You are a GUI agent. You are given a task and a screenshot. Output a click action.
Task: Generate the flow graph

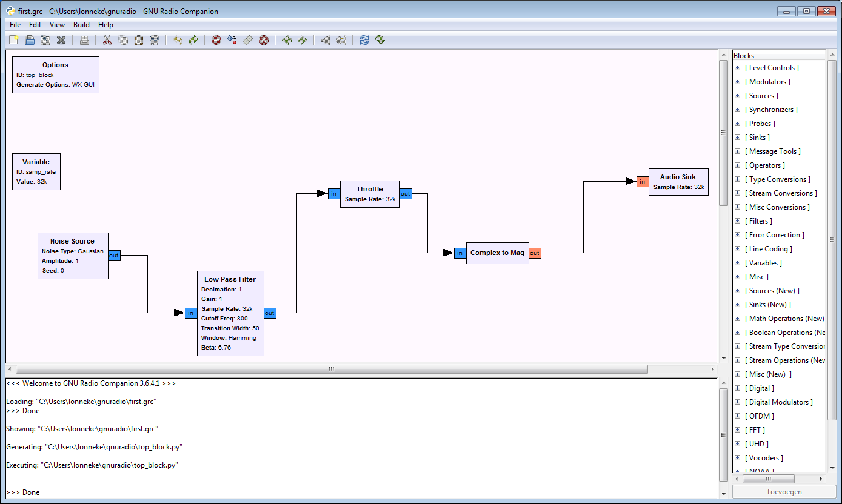[x=232, y=40]
